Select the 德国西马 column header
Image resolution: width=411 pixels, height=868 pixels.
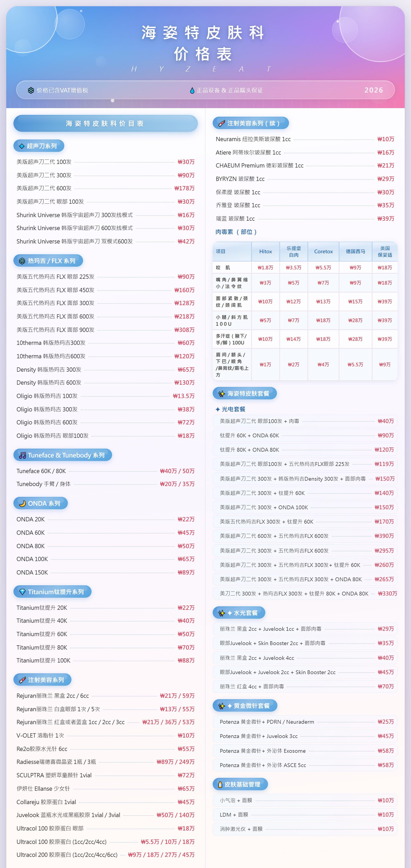point(355,251)
